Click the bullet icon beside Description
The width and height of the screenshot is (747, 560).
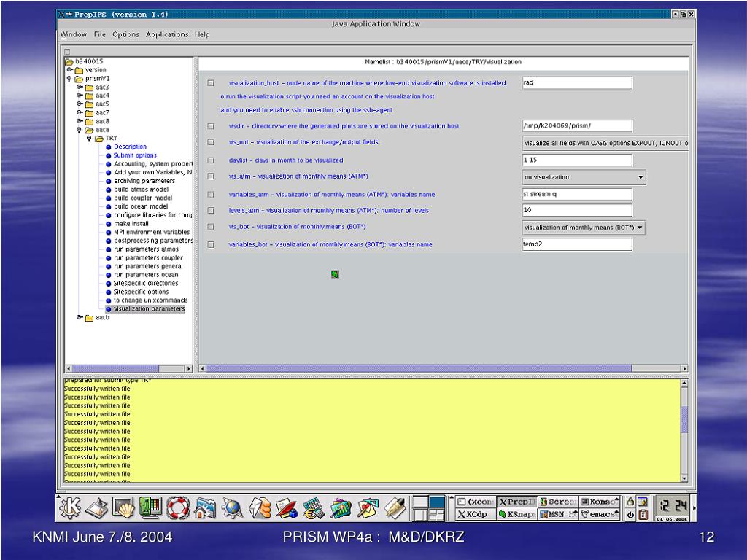point(108,147)
